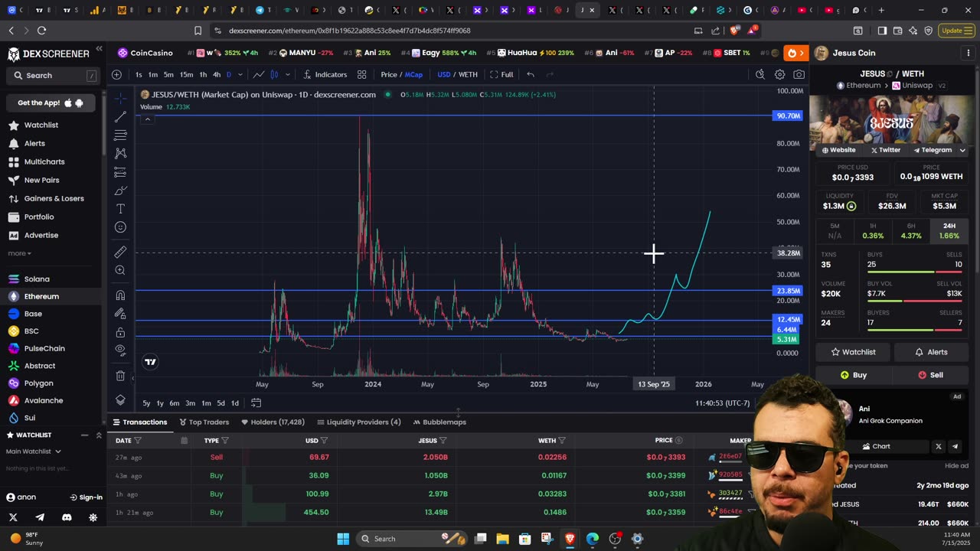Open the Indicators menu
Viewport: 980px width, 551px height.
pyautogui.click(x=325, y=74)
